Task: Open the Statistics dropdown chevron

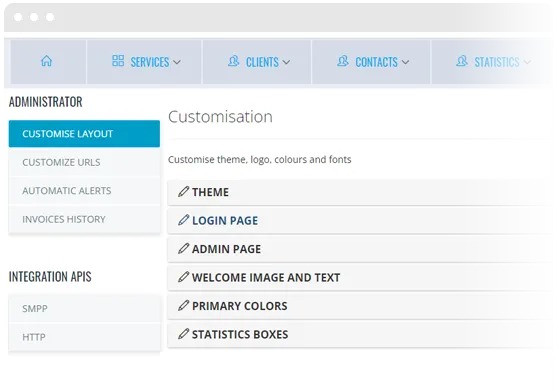Action: click(527, 62)
